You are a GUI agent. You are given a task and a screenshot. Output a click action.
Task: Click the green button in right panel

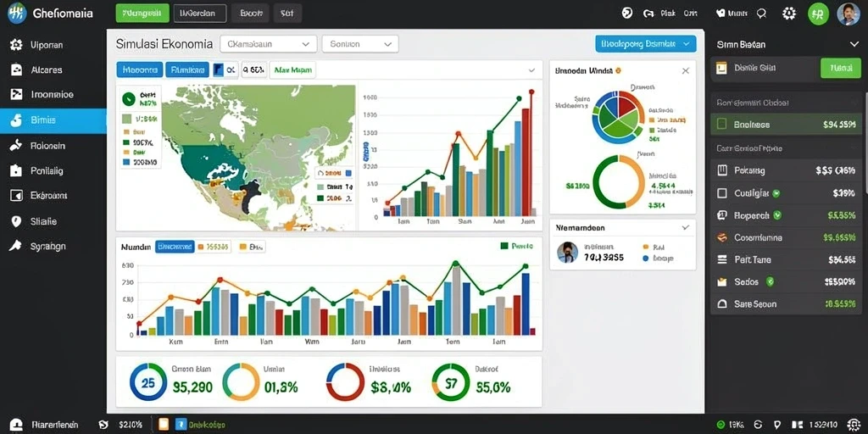pos(840,68)
